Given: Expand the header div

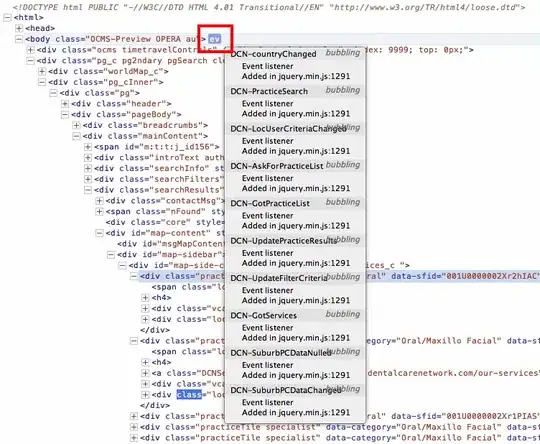Looking at the screenshot, I should click(x=65, y=104).
